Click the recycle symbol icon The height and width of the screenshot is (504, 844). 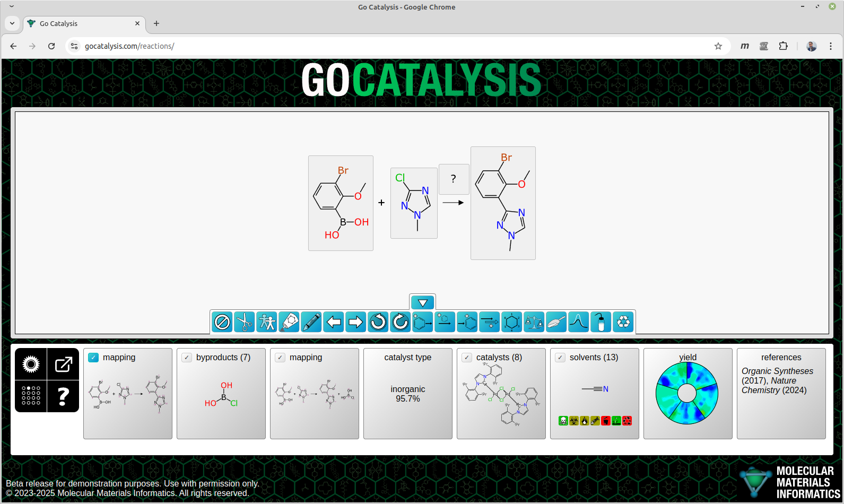tap(624, 322)
